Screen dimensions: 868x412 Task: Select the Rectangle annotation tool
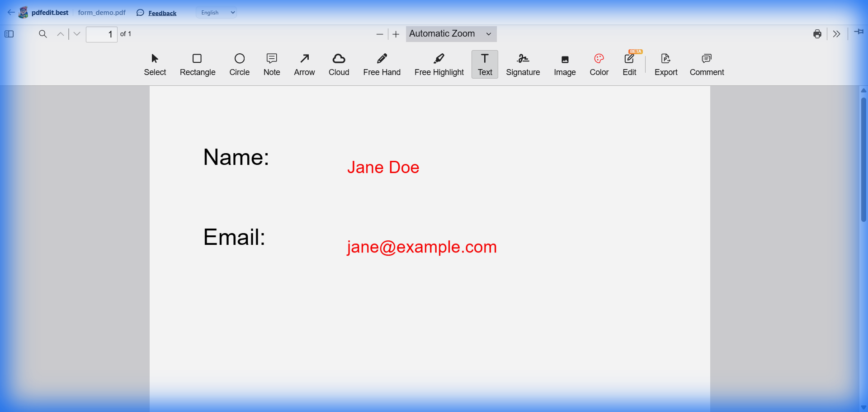click(198, 64)
